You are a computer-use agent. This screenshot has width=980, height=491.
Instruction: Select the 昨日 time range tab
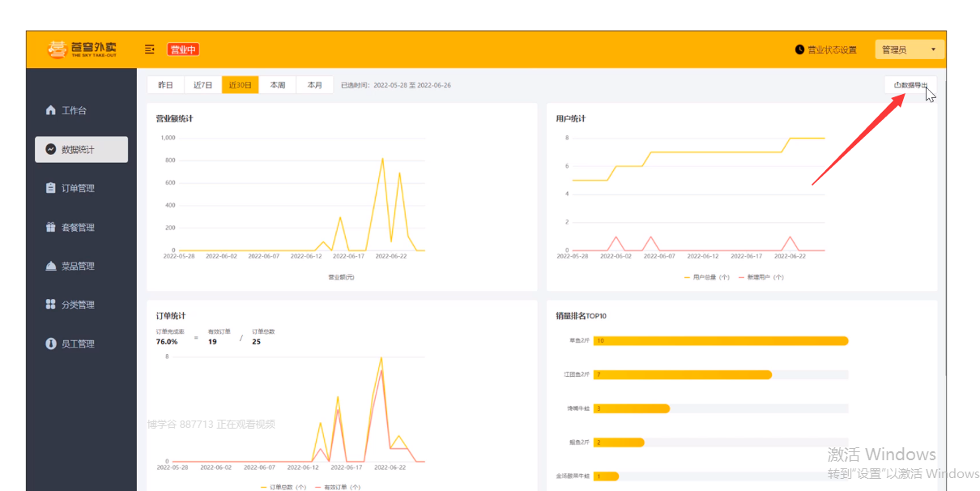point(165,84)
